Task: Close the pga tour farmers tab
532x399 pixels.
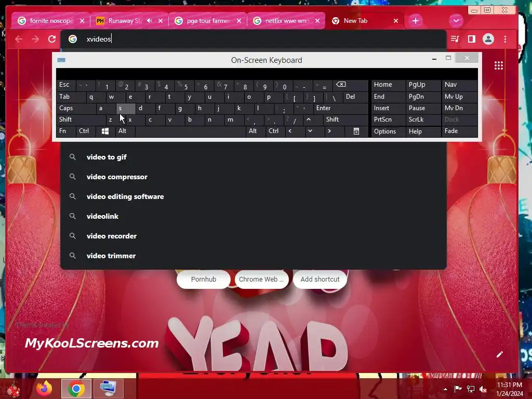Action: tap(239, 21)
